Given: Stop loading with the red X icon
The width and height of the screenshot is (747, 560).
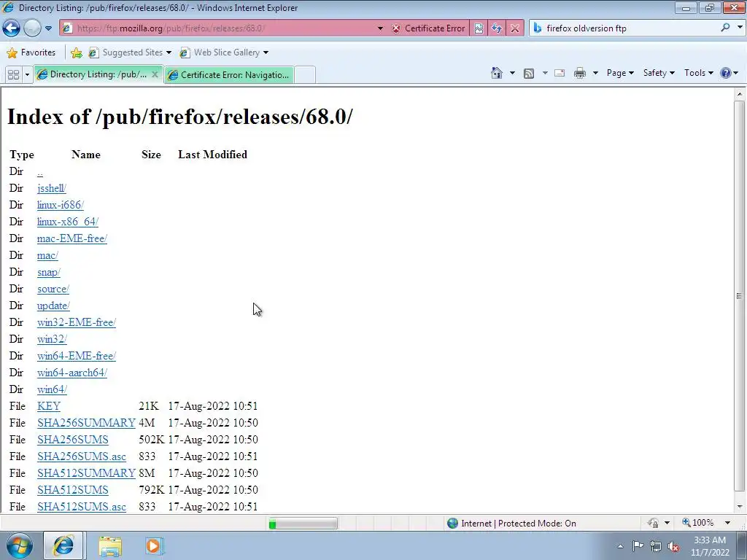Looking at the screenshot, I should click(x=514, y=28).
